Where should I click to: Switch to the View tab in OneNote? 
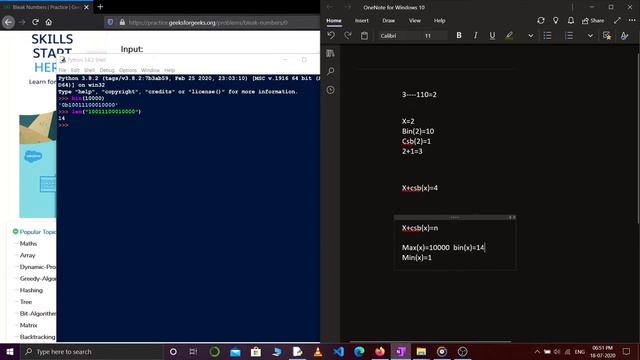(415, 20)
